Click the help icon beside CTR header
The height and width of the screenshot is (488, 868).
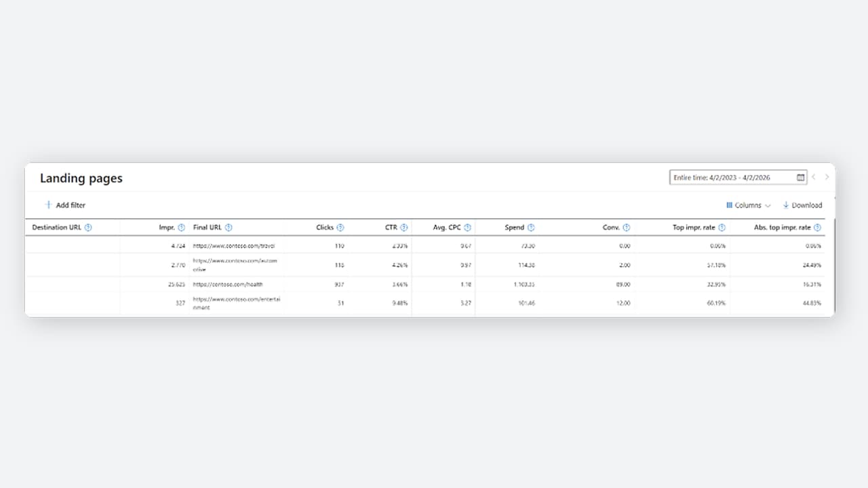point(406,228)
